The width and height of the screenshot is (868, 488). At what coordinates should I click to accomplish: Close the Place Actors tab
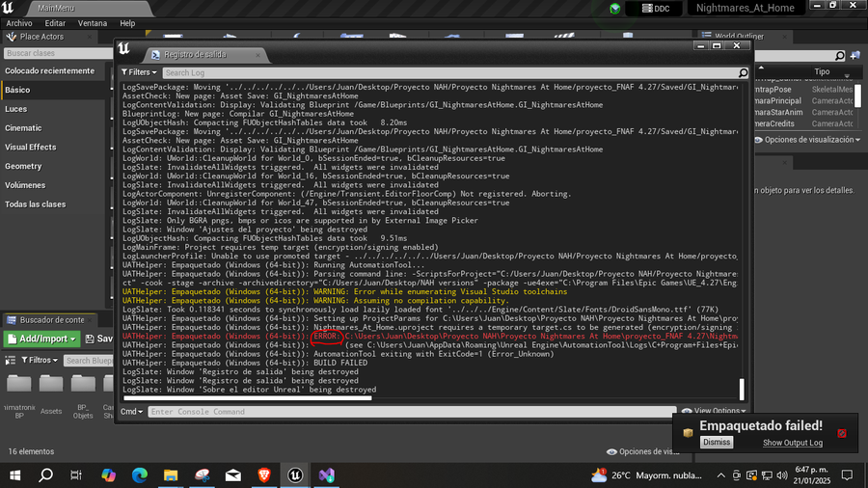pos(89,37)
